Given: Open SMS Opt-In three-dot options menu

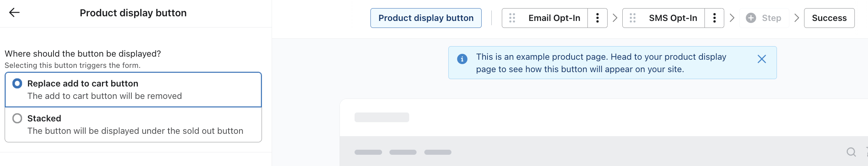Looking at the screenshot, I should click(714, 18).
